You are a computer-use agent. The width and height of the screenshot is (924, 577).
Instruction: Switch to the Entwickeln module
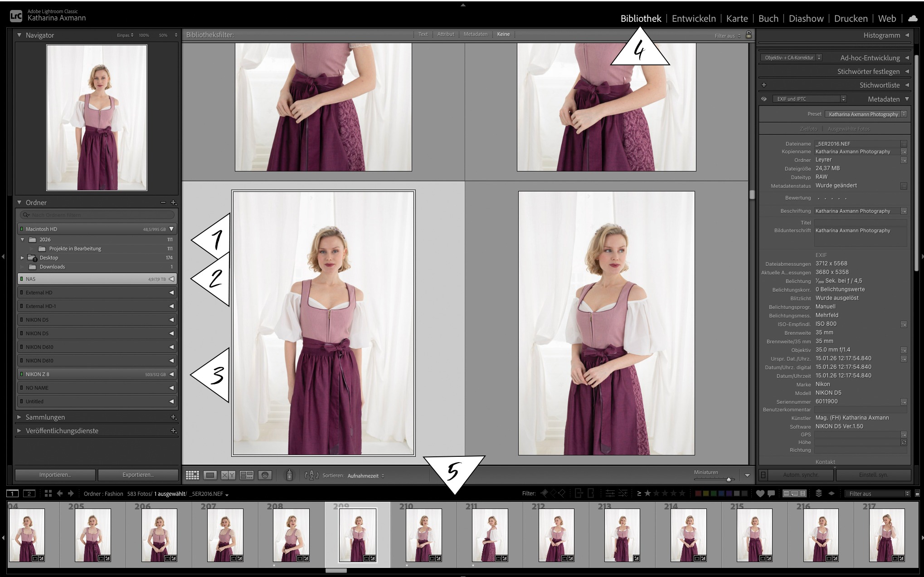pos(693,19)
